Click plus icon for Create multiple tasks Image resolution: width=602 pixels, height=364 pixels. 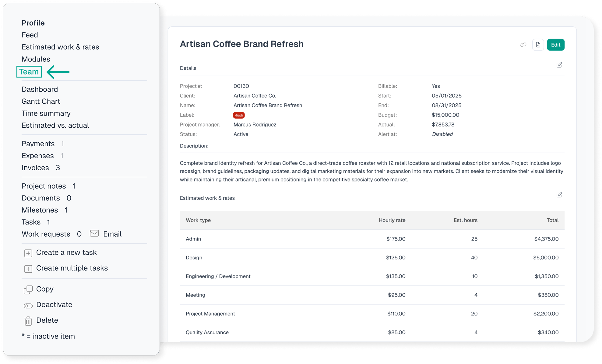pos(28,269)
